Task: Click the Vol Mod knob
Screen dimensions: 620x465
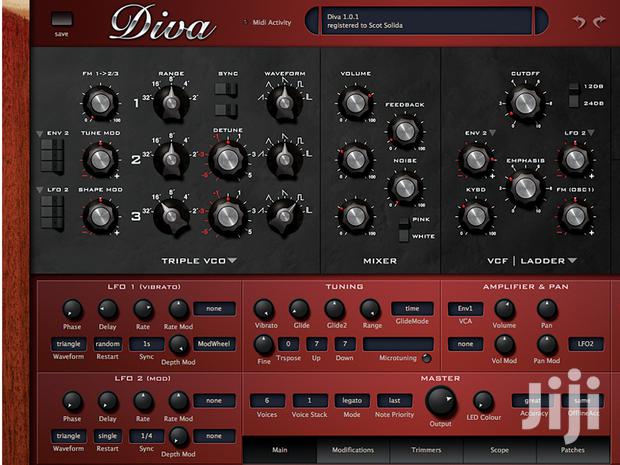Action: tap(505, 345)
